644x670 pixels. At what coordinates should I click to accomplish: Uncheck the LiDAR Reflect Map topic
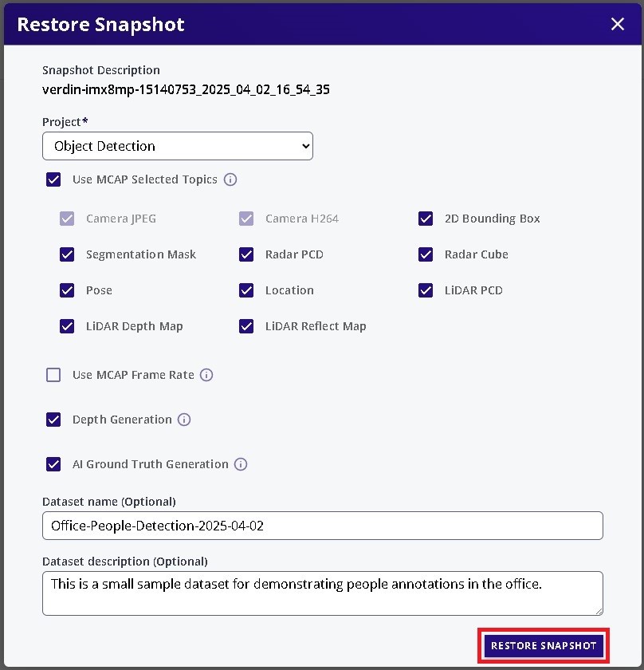click(246, 326)
